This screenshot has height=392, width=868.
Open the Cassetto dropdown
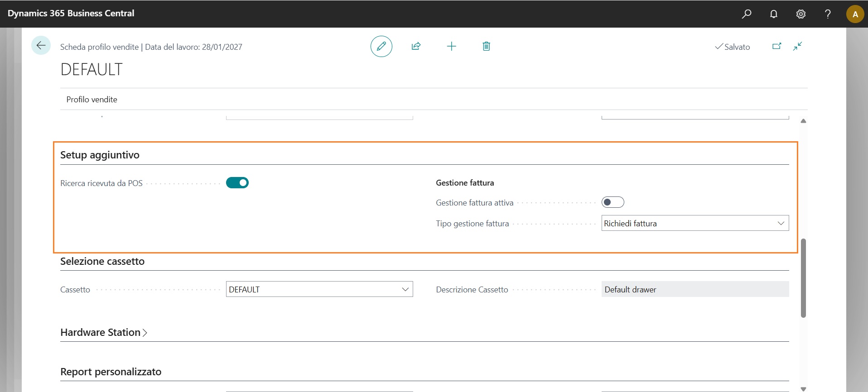coord(319,289)
